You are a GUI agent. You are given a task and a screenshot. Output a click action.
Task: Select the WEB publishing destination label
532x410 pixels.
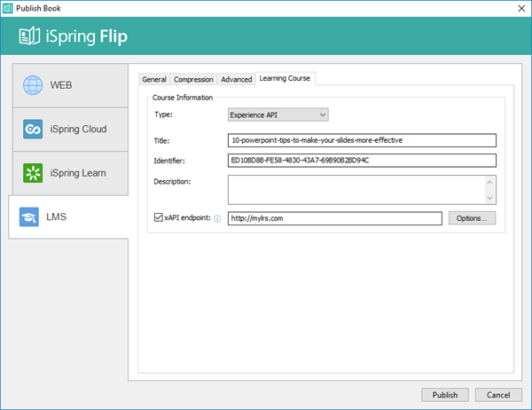[x=61, y=85]
